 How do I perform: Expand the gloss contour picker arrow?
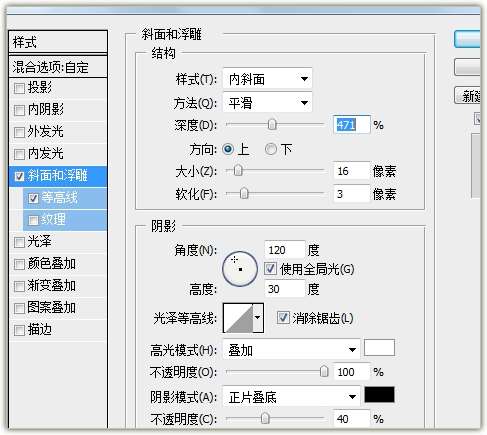[x=258, y=318]
